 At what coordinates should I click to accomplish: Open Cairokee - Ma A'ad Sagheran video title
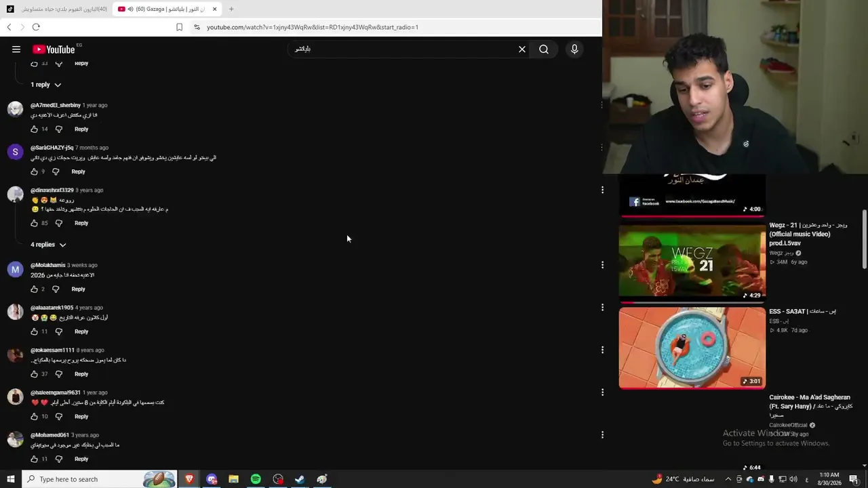pyautogui.click(x=810, y=406)
